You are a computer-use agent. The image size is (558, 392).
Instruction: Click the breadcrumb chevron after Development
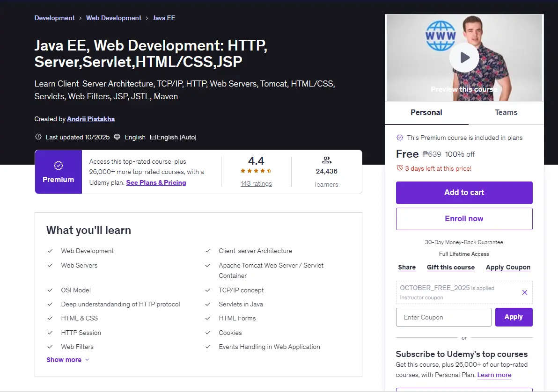(x=81, y=18)
